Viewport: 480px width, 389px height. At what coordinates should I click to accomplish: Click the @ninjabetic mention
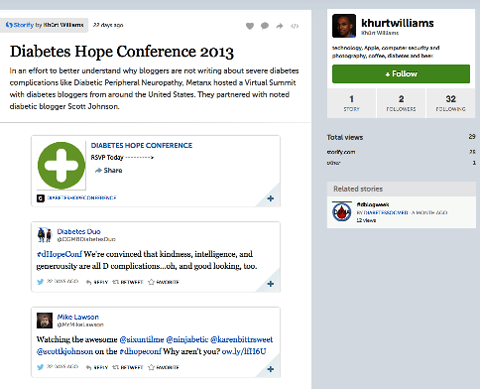coord(187,339)
